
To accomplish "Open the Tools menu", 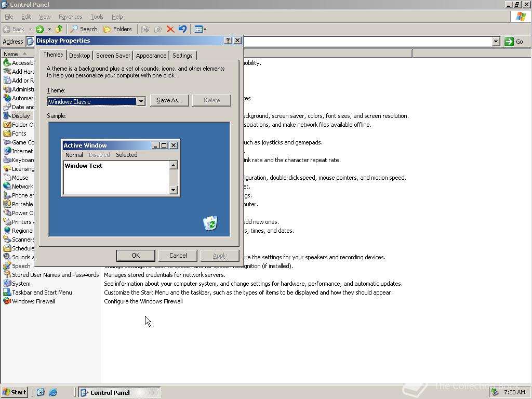I will click(97, 17).
